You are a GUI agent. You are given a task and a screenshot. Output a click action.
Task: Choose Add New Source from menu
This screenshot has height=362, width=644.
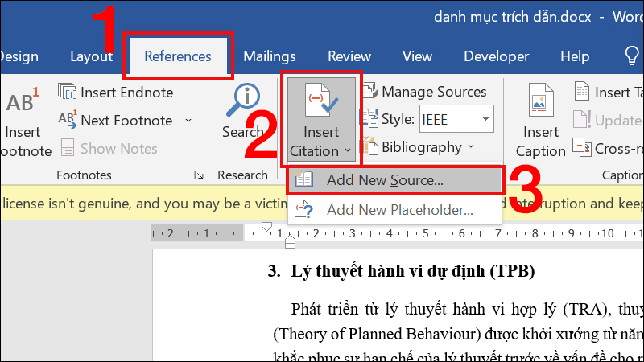click(385, 181)
